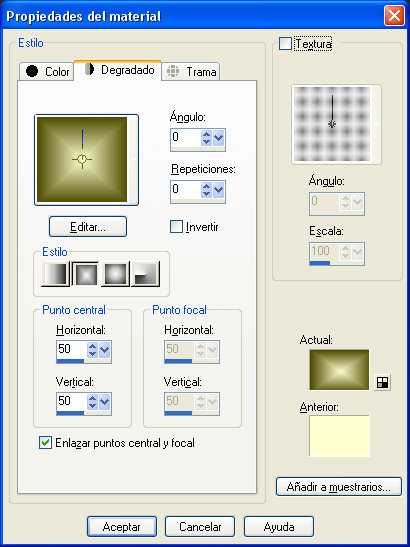Click the Añadir a muestrarios... button
Viewport: 410px width, 547px height.
pos(338,487)
